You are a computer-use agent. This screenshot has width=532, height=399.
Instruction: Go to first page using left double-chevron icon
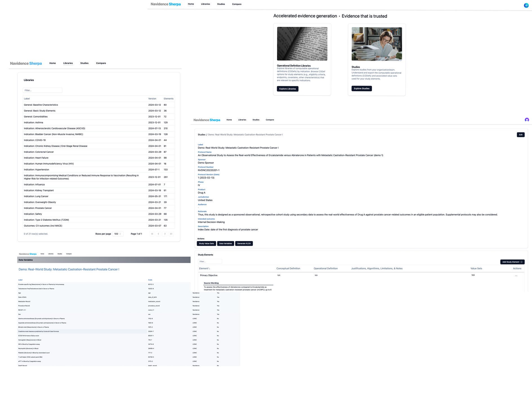(x=152, y=234)
